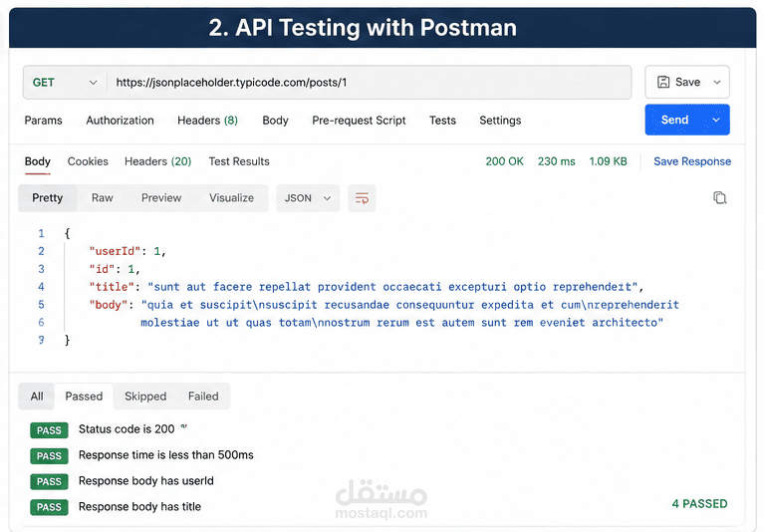Open the Authorization tab
Image resolution: width=764 pixels, height=532 pixels.
coord(120,121)
